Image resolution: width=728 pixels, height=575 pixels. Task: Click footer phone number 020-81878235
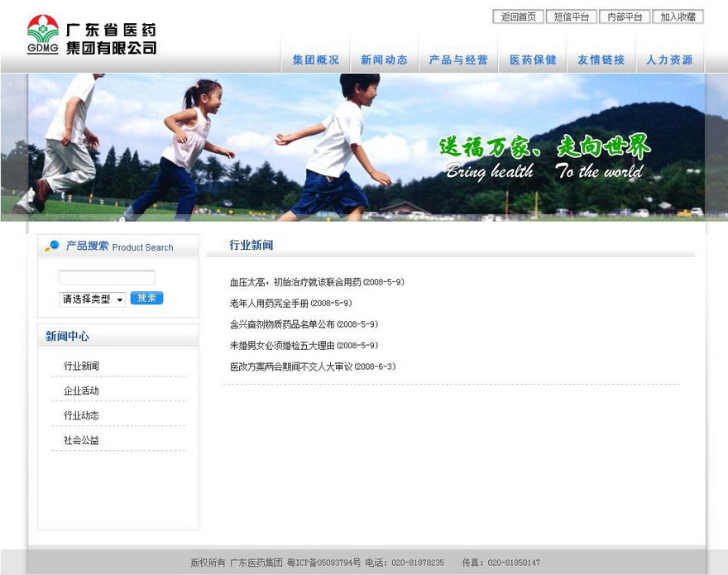pyautogui.click(x=418, y=563)
